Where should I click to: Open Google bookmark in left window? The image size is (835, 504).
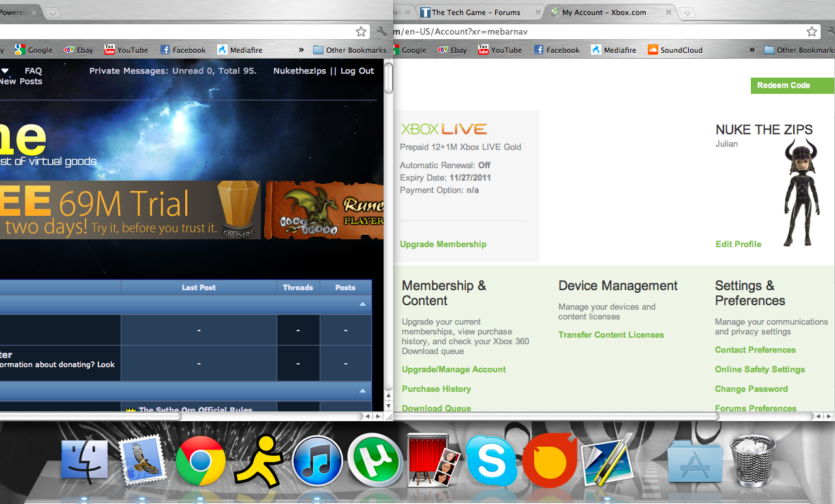click(33, 50)
